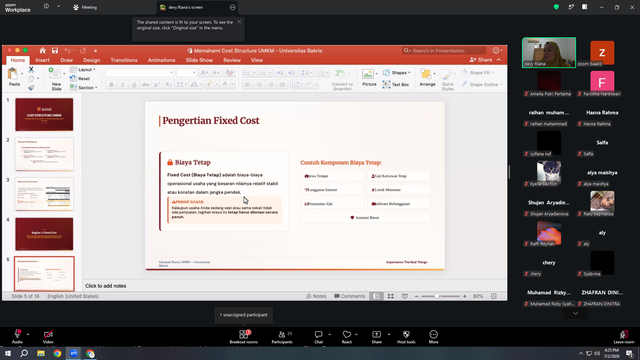Open Breakout rooms in Zoom toolbar

coord(244,334)
